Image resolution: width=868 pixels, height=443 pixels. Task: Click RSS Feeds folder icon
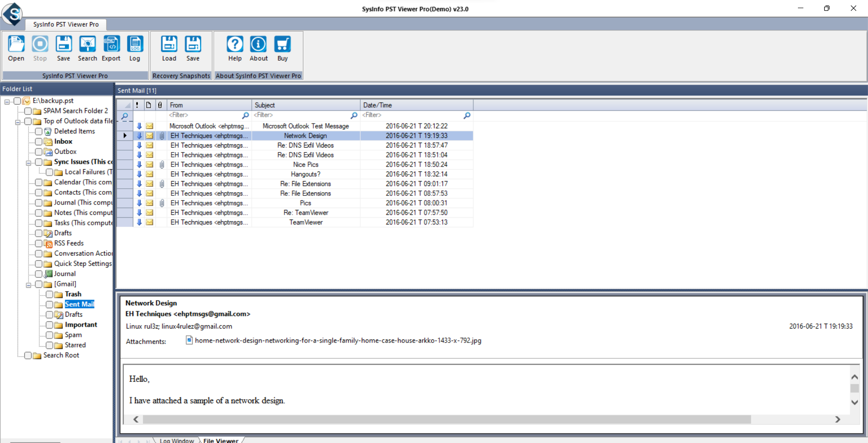pyautogui.click(x=48, y=243)
